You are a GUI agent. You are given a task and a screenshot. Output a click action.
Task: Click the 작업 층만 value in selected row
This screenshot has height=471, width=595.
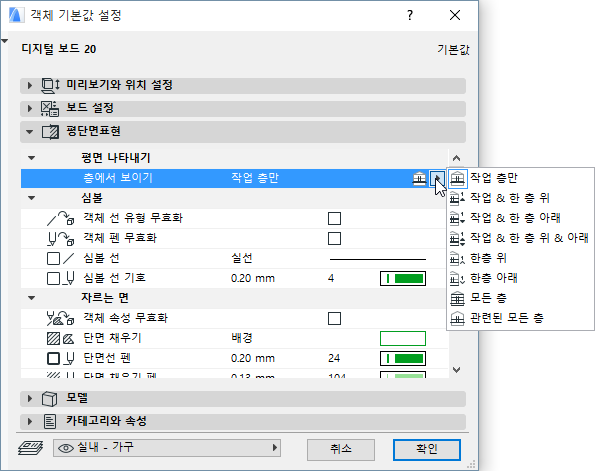[x=255, y=178]
